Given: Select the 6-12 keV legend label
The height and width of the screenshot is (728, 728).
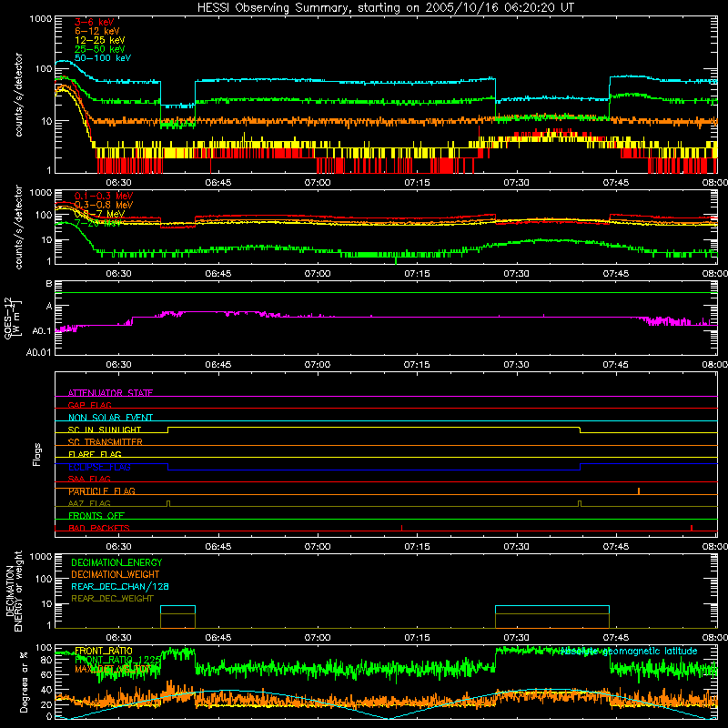Looking at the screenshot, I should coord(97,31).
